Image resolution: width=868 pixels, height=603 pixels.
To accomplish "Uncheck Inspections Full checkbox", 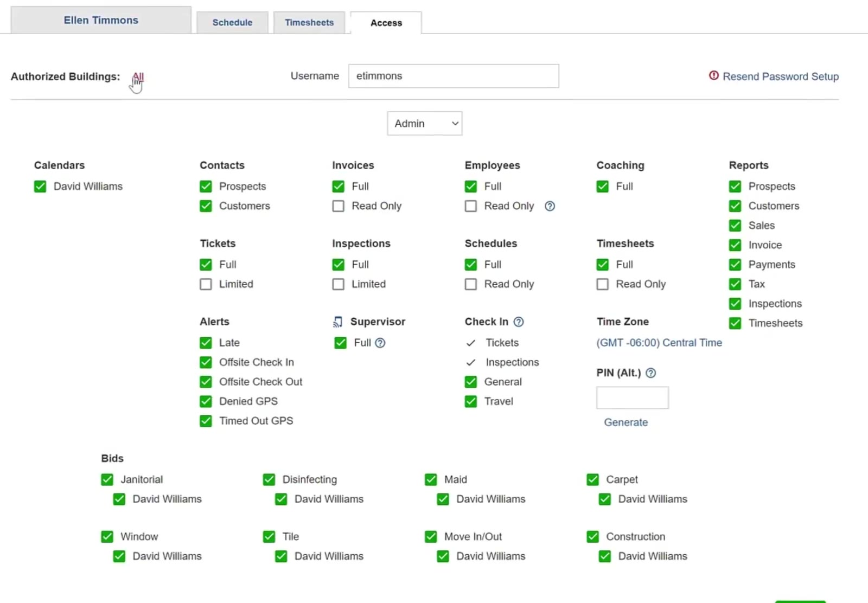I will coord(338,265).
